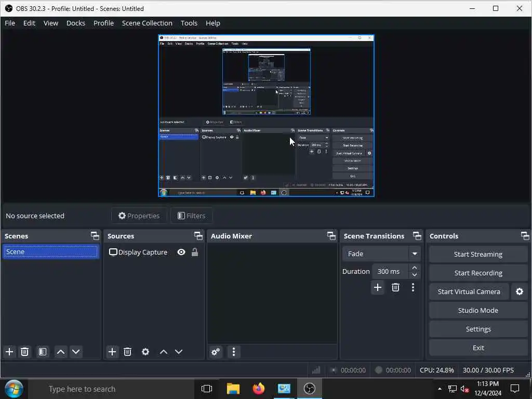This screenshot has height=399, width=532.
Task: Move the scene down with the down arrow
Action: 76,352
